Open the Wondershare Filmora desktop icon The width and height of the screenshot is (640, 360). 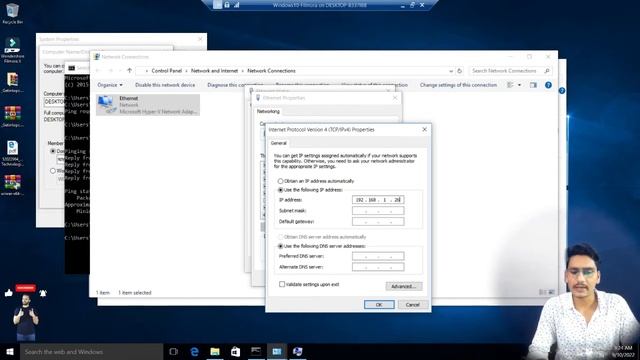(x=12, y=50)
